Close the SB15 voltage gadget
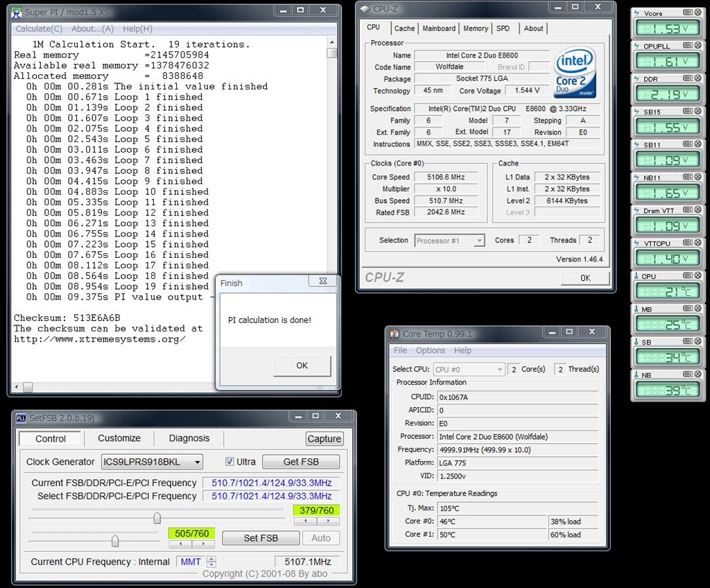Screen dimensions: 710x588 pyautogui.click(x=697, y=112)
